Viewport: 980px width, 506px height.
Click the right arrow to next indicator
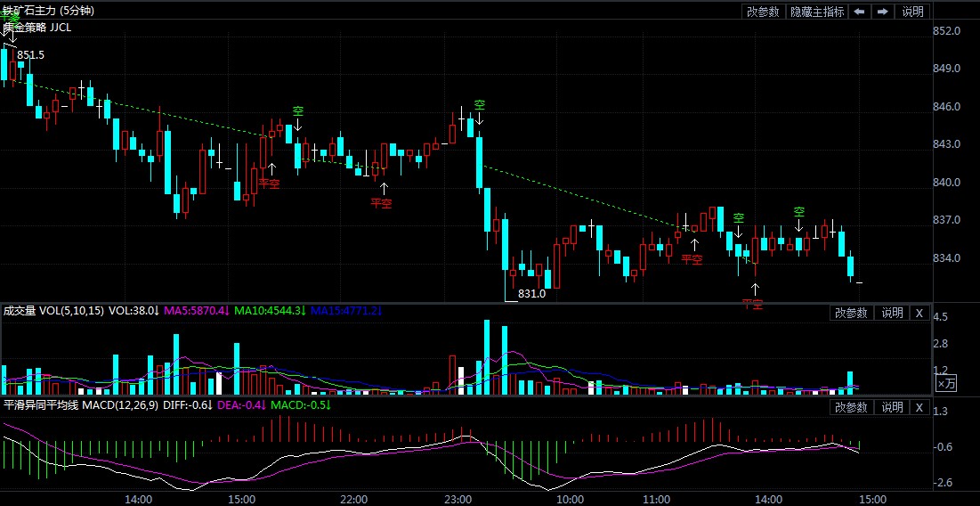coord(882,12)
